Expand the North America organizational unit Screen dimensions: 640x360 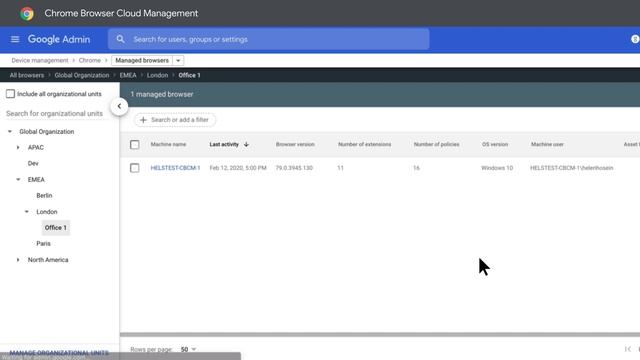click(18, 260)
